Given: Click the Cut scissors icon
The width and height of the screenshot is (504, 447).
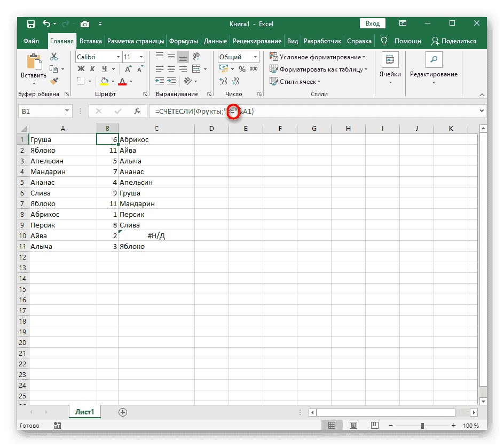Looking at the screenshot, I should click(54, 57).
